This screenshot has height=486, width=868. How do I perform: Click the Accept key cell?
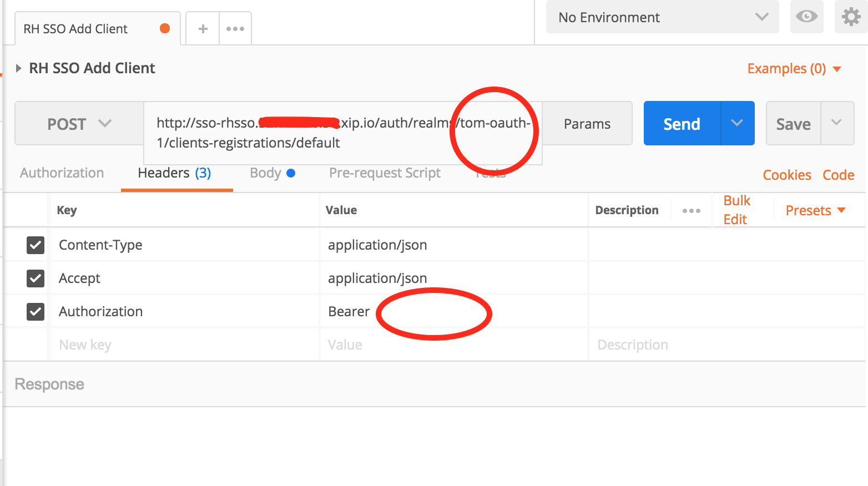pyautogui.click(x=185, y=278)
